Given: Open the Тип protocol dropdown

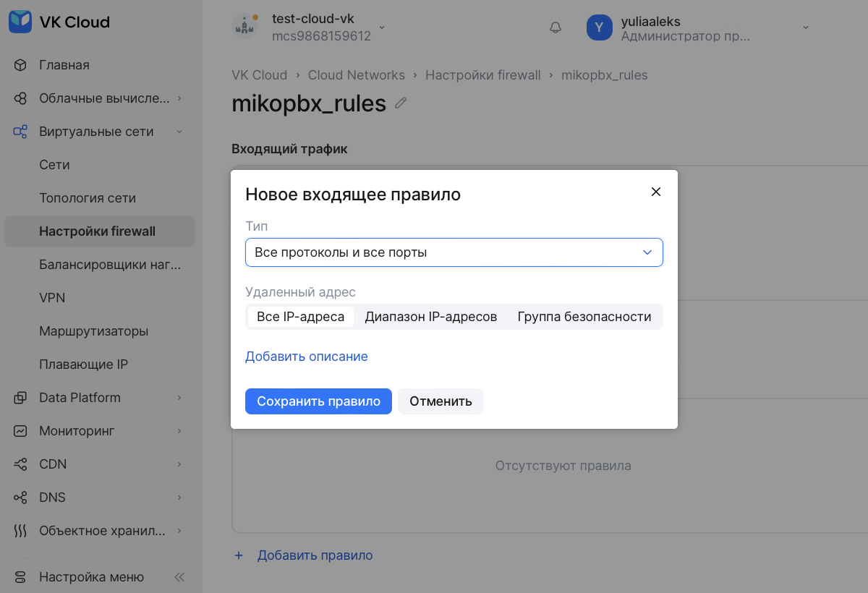Looking at the screenshot, I should [x=454, y=252].
